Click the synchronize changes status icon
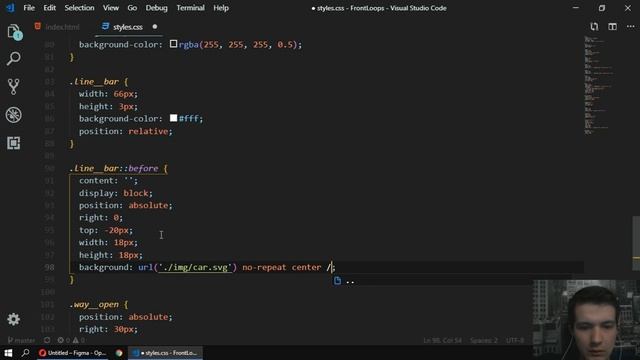This screenshot has height=360, width=640. point(47,340)
